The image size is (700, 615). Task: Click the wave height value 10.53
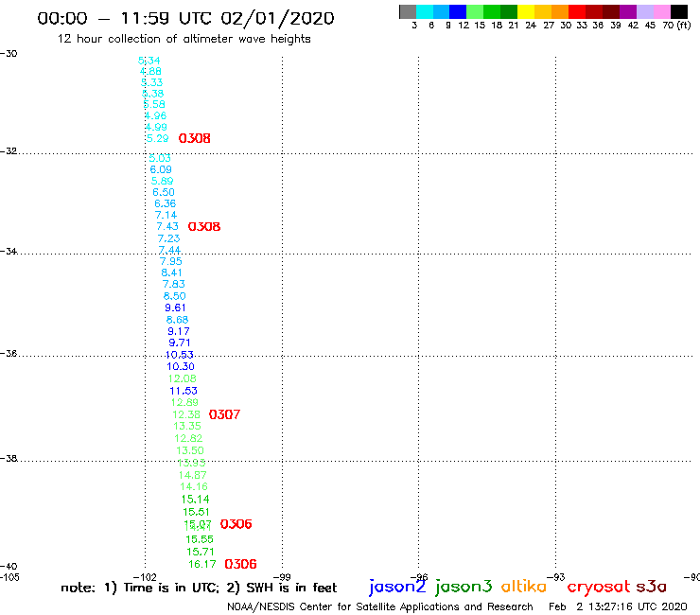179,355
